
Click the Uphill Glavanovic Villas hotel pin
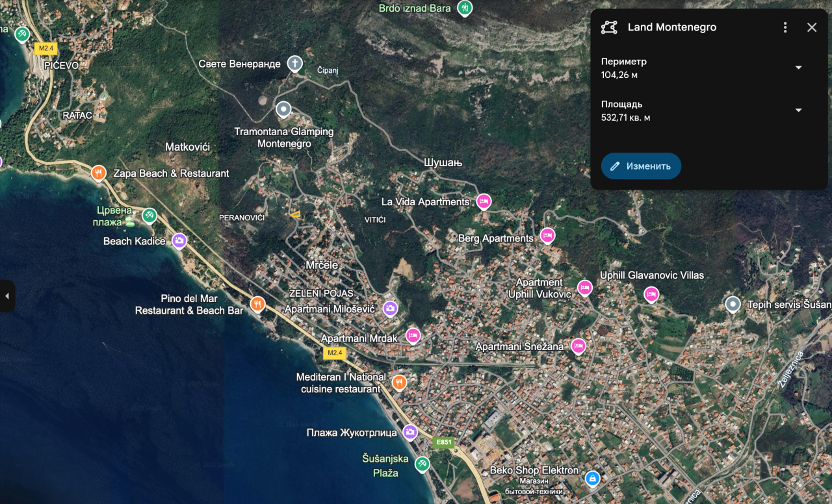point(651,294)
